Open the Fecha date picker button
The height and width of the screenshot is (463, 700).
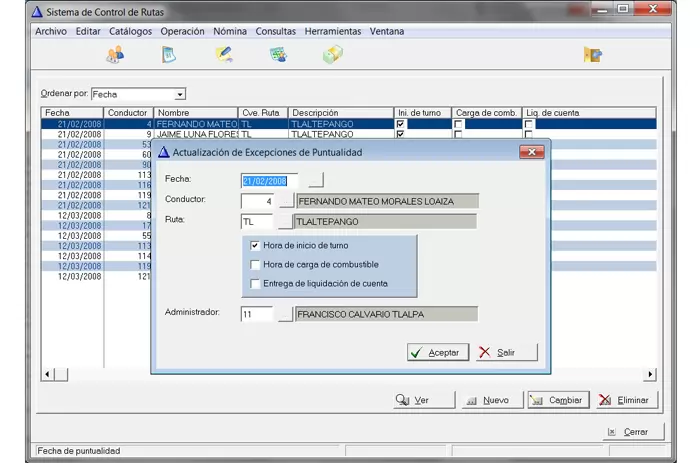pos(316,181)
